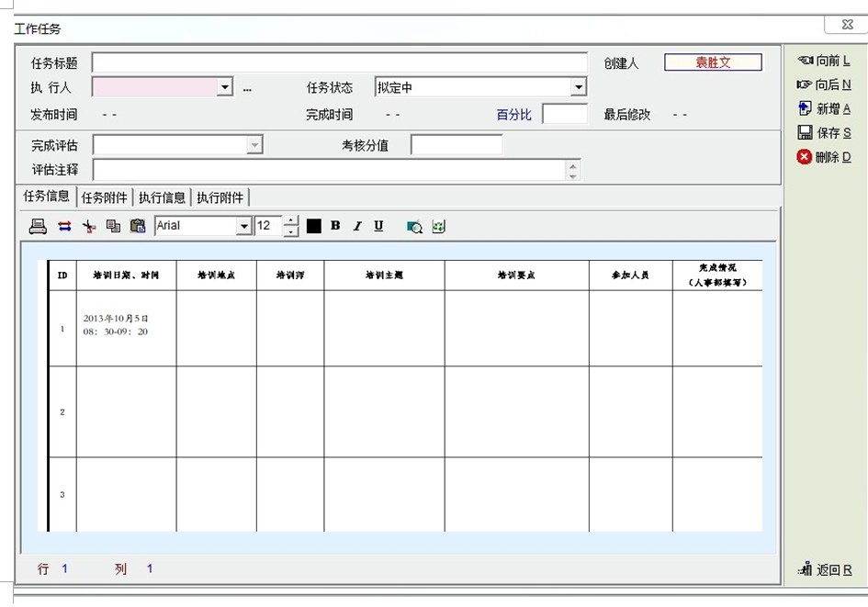Toggle bold formatting
The height and width of the screenshot is (607, 868).
(x=335, y=226)
